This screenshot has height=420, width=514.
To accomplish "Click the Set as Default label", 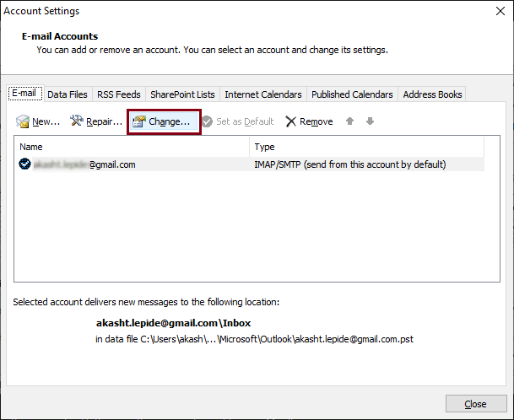I will tap(245, 121).
